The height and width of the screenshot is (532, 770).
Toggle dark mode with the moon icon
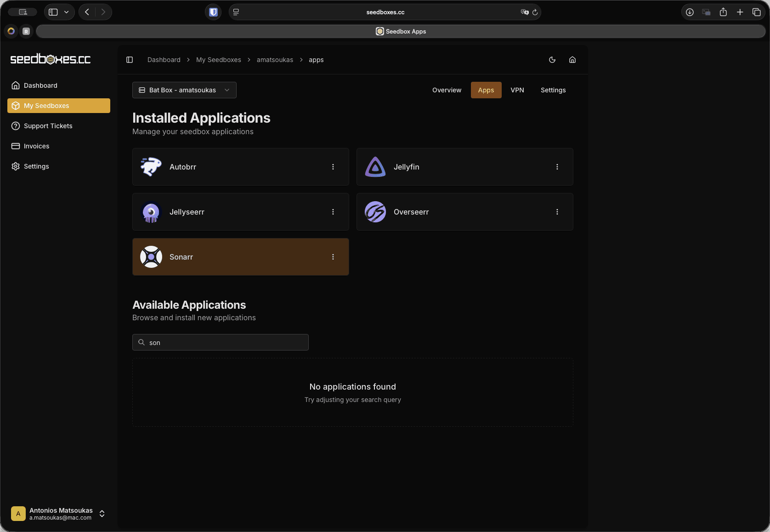tap(552, 60)
